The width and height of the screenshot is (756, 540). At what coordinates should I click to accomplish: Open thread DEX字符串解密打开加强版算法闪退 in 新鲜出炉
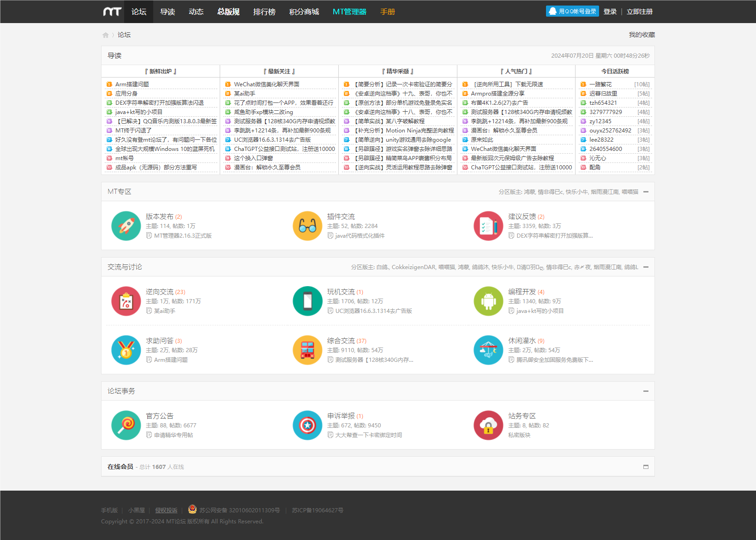[160, 102]
